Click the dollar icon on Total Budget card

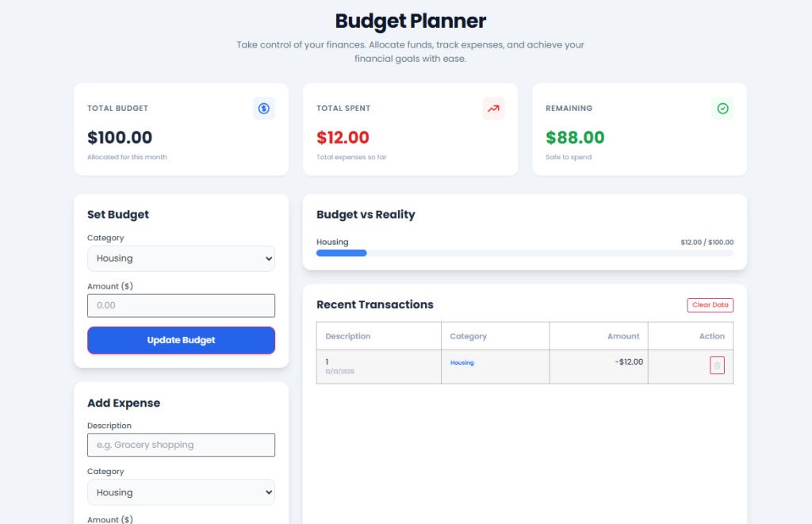click(264, 108)
